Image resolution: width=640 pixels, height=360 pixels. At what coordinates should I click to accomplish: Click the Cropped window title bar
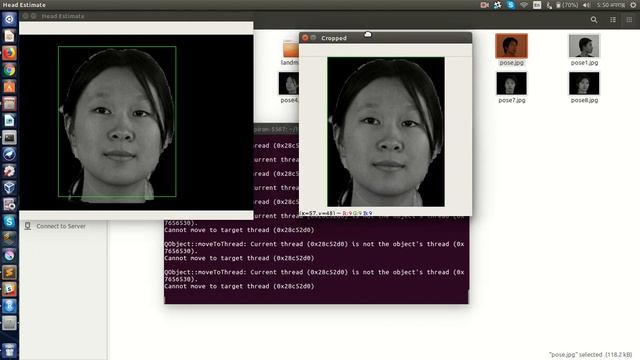pos(386,38)
